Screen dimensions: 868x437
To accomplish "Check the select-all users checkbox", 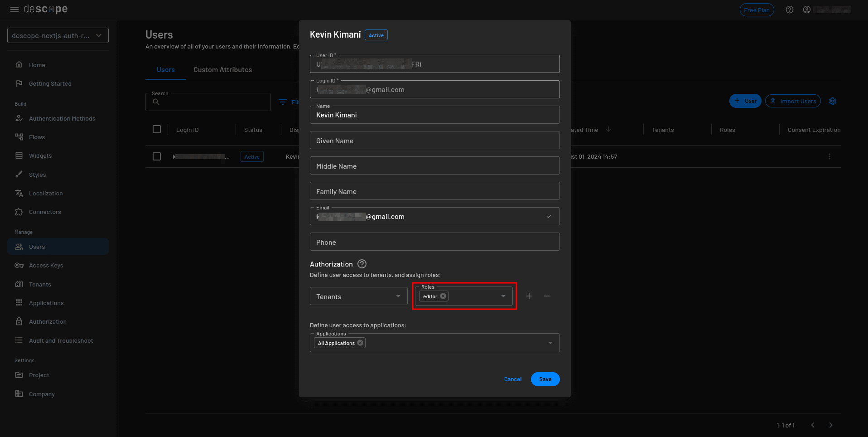I will [x=157, y=129].
